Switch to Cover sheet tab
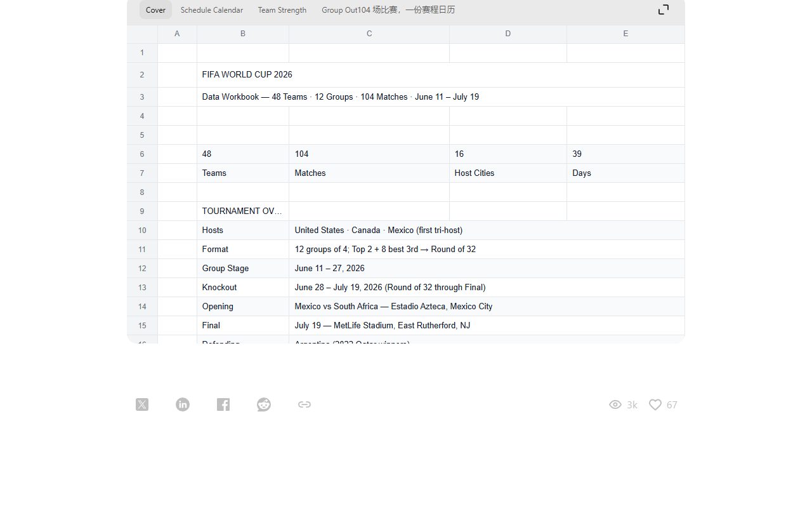 point(155,10)
